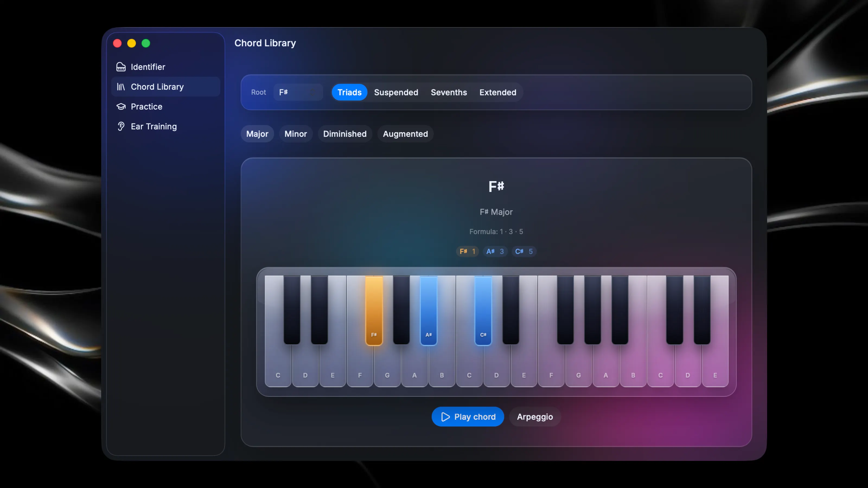Switch to the Extended tab
868x488 pixels.
pos(498,92)
